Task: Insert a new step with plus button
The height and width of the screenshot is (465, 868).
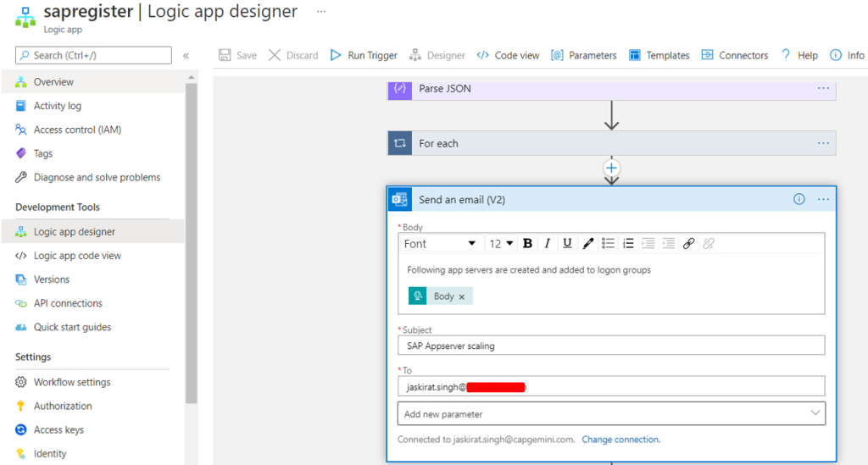Action: coord(611,168)
